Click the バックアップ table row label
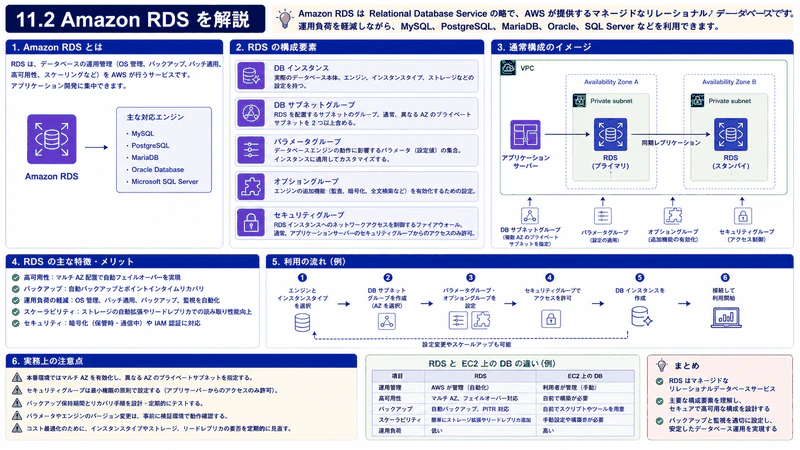Viewport: 800px width, 450px height. tap(395, 409)
